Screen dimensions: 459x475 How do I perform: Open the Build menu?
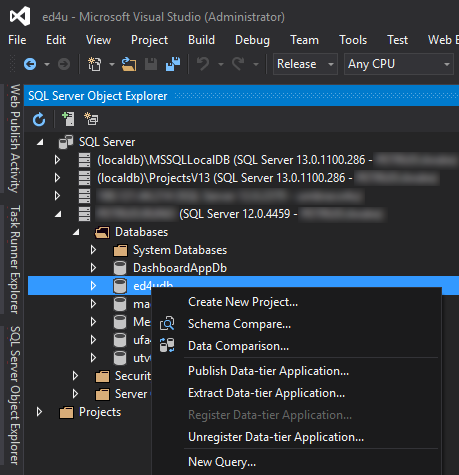point(201,40)
